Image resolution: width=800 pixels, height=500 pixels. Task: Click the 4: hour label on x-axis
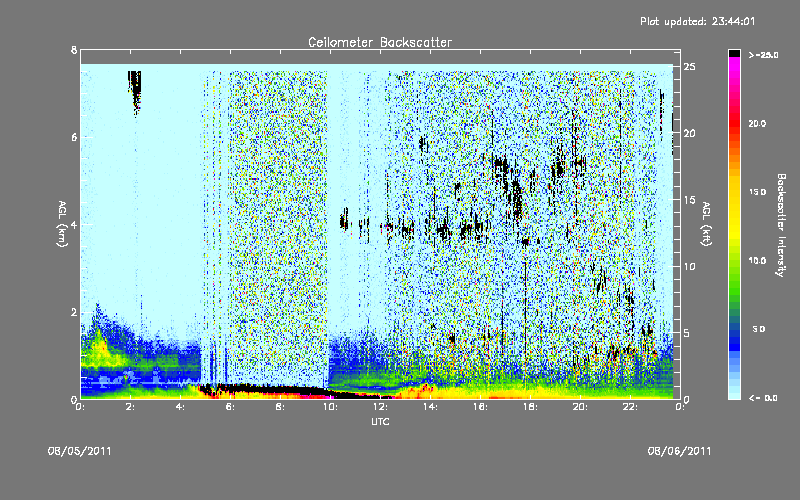(x=181, y=407)
